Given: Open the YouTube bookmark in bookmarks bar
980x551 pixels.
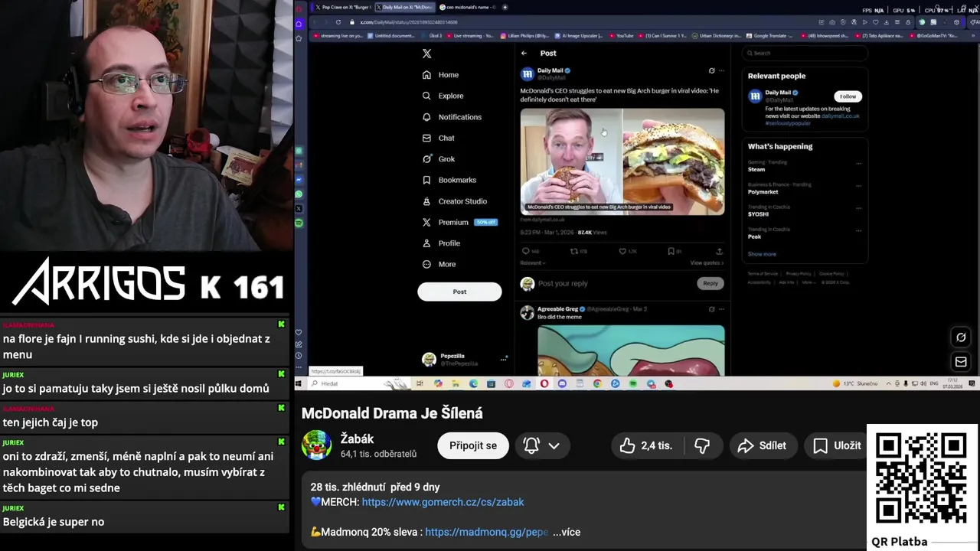Looking at the screenshot, I should click(620, 36).
